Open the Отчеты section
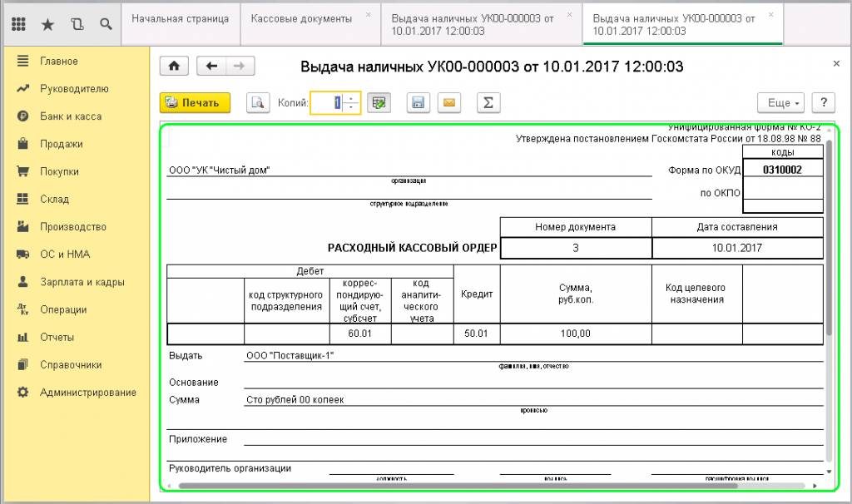The width and height of the screenshot is (852, 504). pos(57,338)
